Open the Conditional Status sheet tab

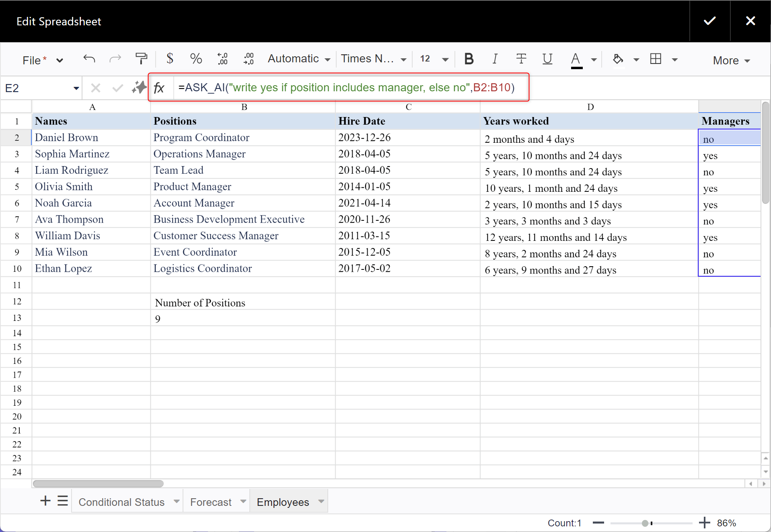pos(121,502)
